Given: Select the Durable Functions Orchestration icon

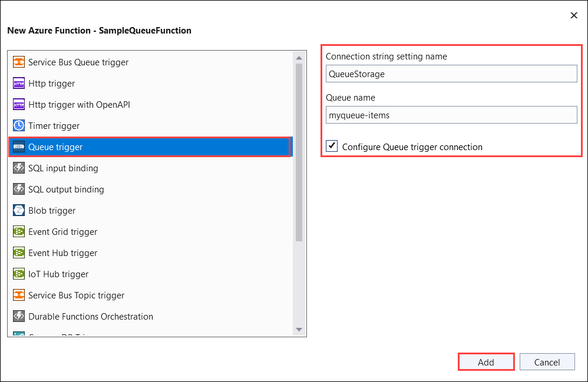Looking at the screenshot, I should pos(19,316).
